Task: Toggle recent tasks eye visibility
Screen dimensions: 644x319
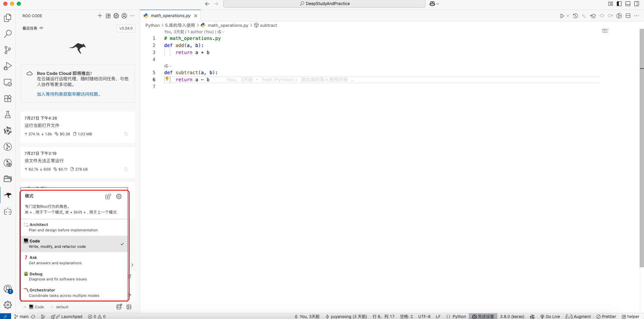Action: (41, 28)
